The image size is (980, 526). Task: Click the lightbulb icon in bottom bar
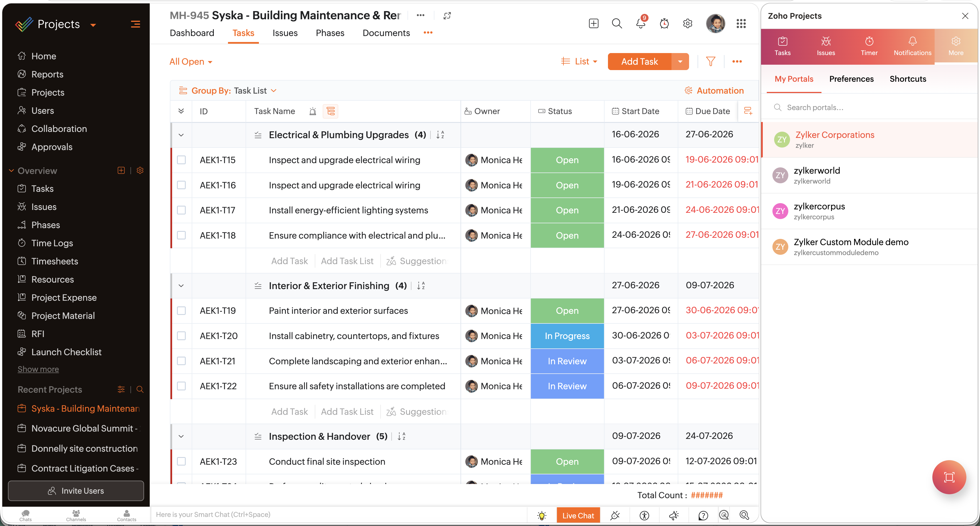(x=542, y=515)
